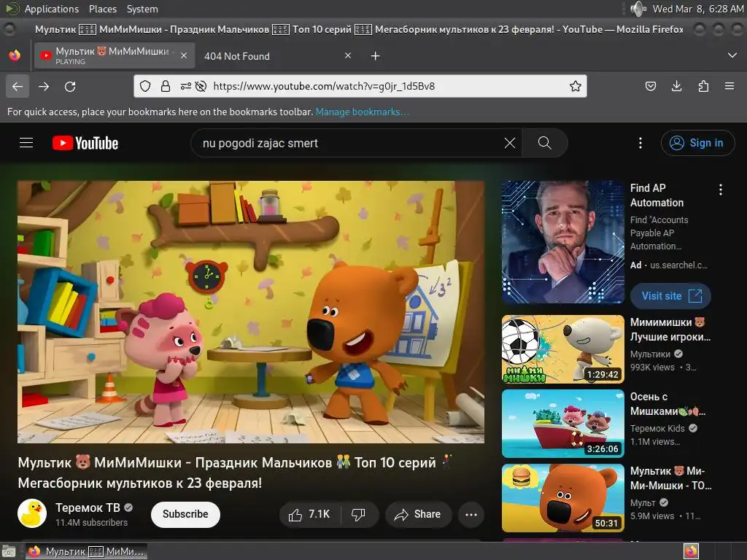Open the System menu in top panel
Viewport: 747px width, 560px height.
tap(142, 9)
